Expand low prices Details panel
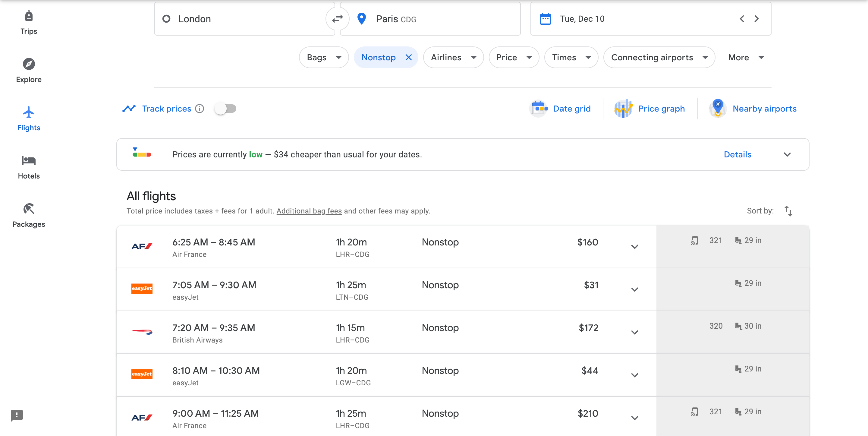868x436 pixels. pyautogui.click(x=737, y=154)
